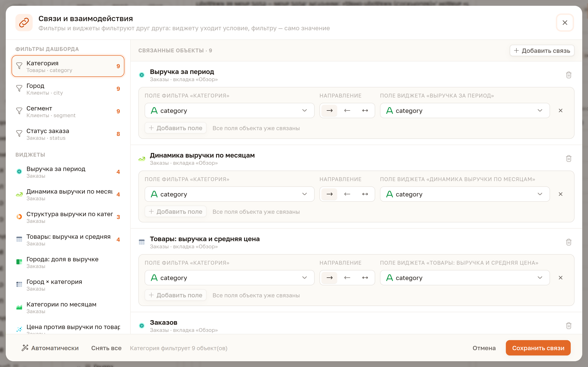The height and width of the screenshot is (367, 588).
Task: Select Категории по месяцам widget in sidebar
Action: [68, 307]
